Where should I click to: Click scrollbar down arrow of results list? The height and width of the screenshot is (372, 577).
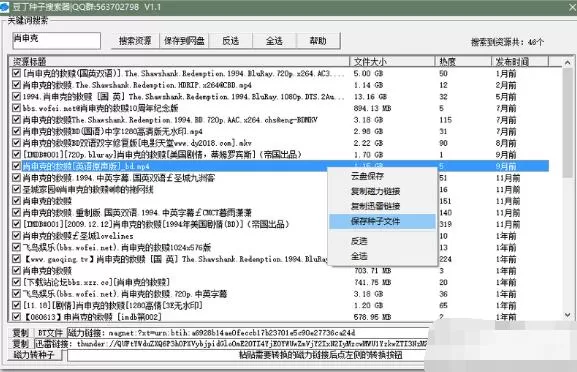click(567, 315)
